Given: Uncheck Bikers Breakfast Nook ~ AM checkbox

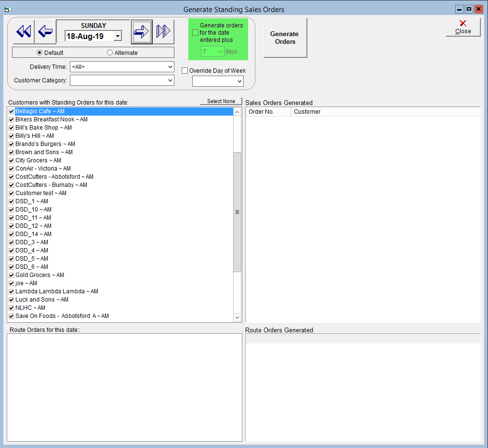Looking at the screenshot, I should click(12, 119).
